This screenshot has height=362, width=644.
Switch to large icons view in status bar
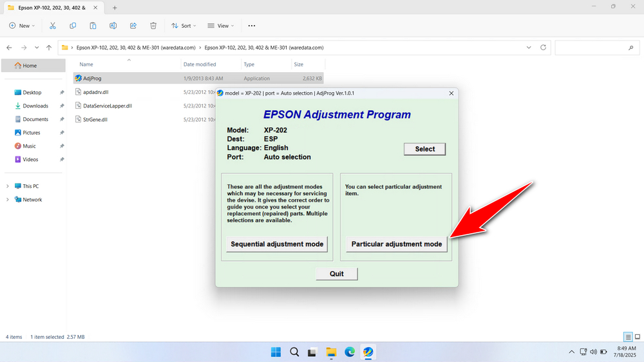(x=638, y=337)
